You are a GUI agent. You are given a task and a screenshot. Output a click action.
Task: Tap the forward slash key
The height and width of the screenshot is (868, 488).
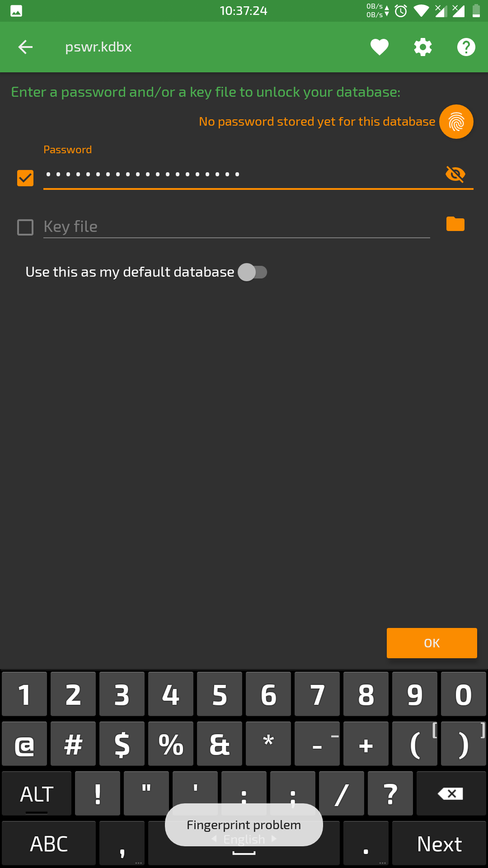(x=342, y=793)
